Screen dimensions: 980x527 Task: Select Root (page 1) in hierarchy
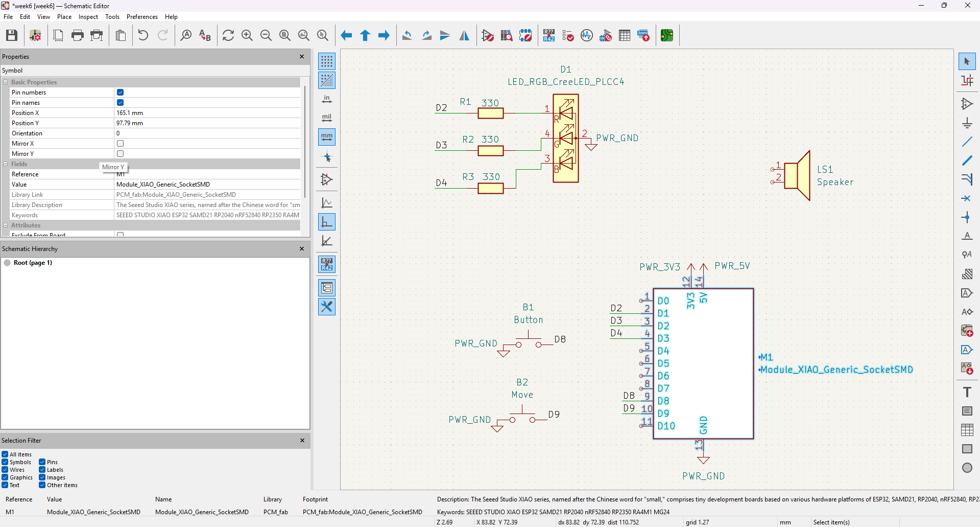coord(33,263)
